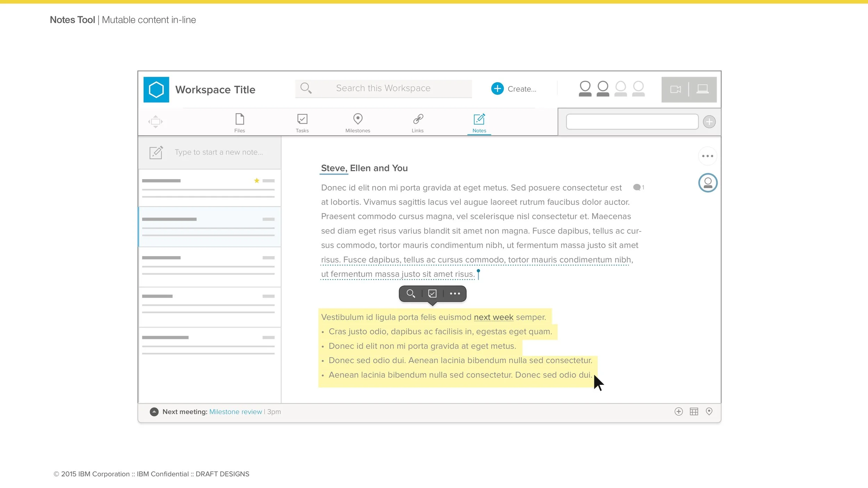Click the user avatar circle icon
868x488 pixels.
point(708,183)
